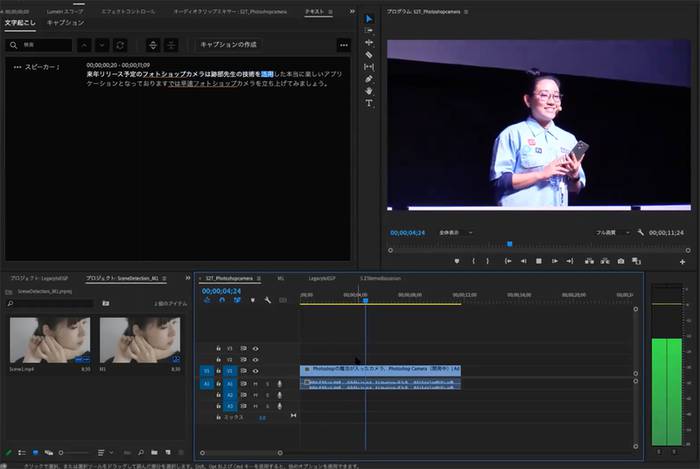The height and width of the screenshot is (469, 700).
Task: Click the Lift button
Action: [589, 261]
